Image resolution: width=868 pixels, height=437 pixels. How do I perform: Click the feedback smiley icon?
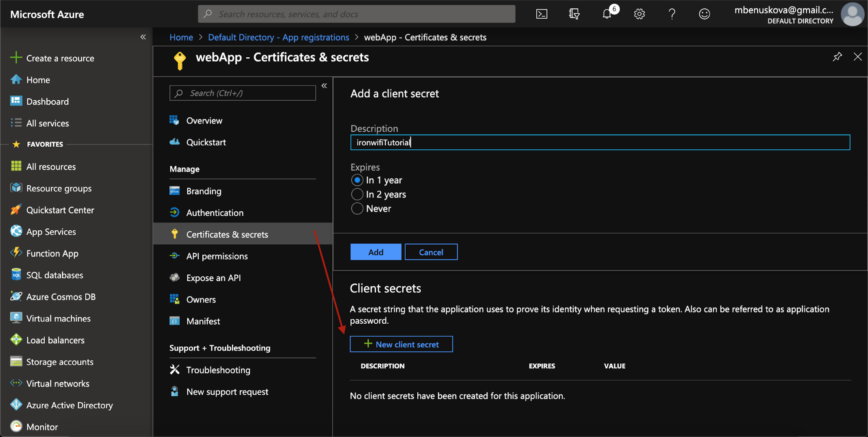point(704,13)
